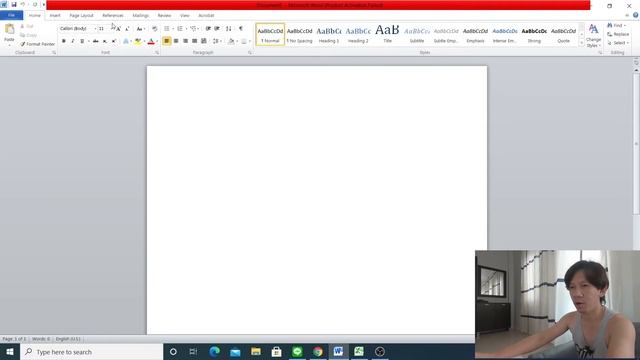The image size is (640, 360).
Task: Apply the Normal style
Action: [x=270, y=34]
